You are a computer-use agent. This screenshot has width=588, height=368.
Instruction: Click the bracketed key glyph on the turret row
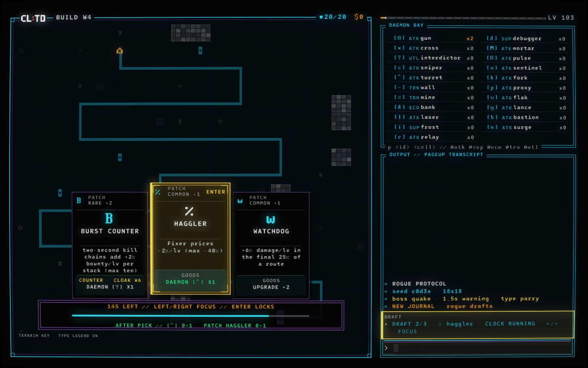point(399,77)
